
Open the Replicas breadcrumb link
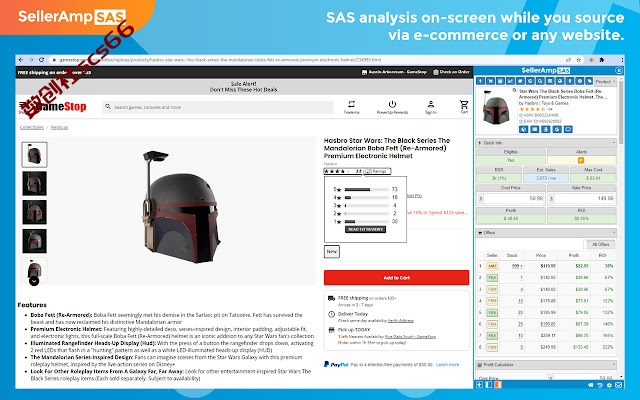click(60, 127)
